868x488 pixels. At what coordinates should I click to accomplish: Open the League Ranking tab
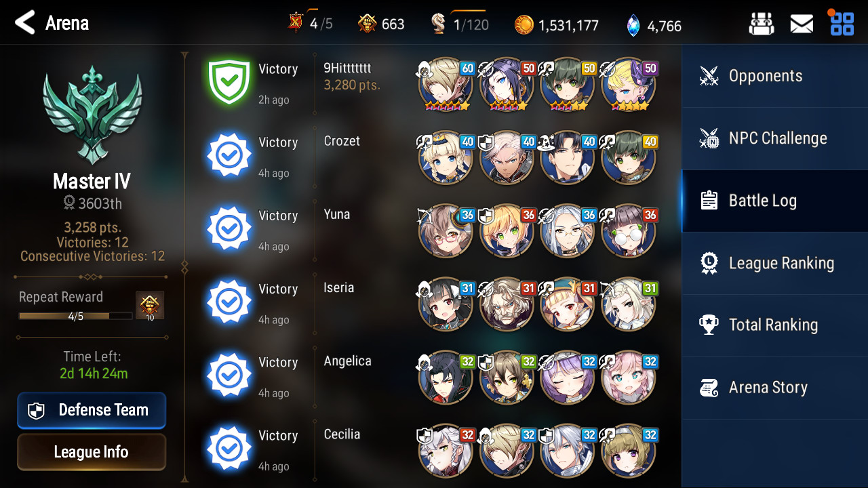tap(774, 263)
